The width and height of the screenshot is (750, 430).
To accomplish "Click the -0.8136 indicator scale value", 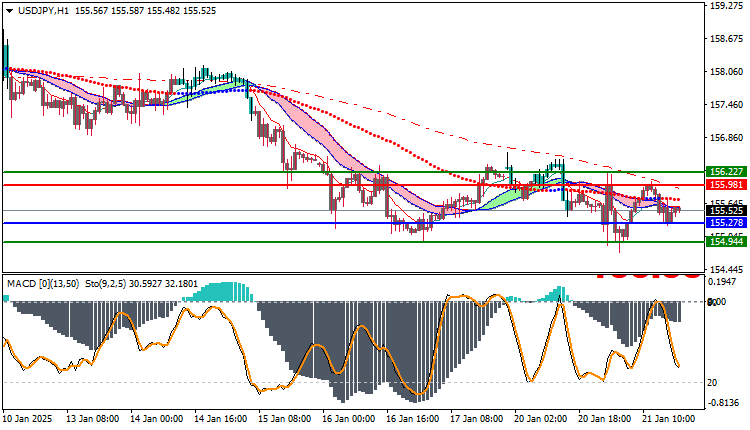I will [722, 403].
